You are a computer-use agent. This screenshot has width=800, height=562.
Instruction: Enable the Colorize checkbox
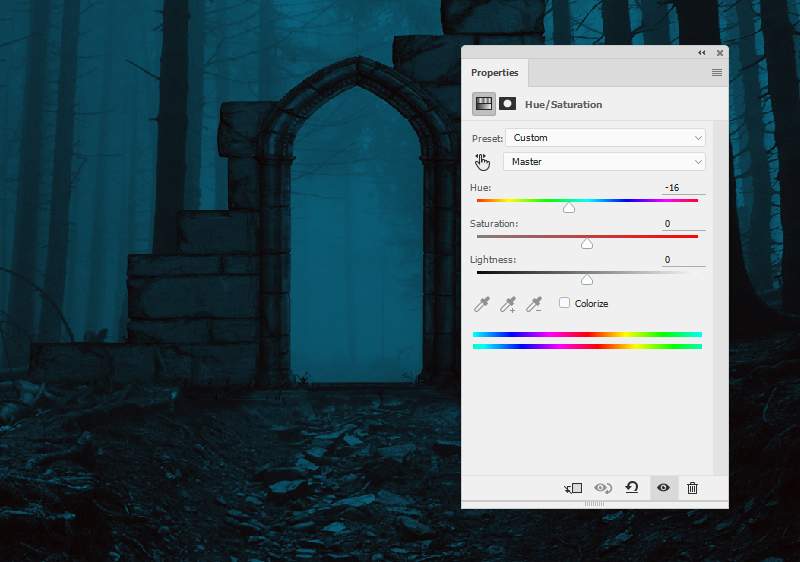(565, 303)
